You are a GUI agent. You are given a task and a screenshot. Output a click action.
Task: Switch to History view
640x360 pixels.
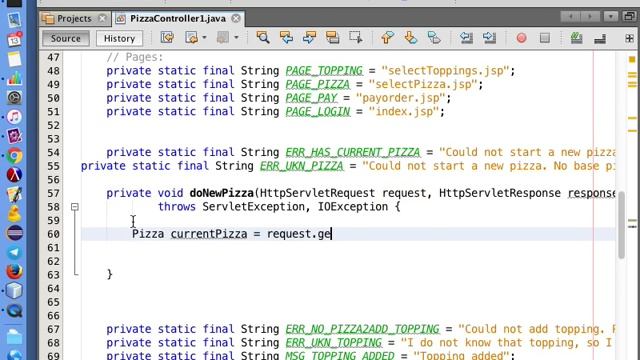[119, 38]
